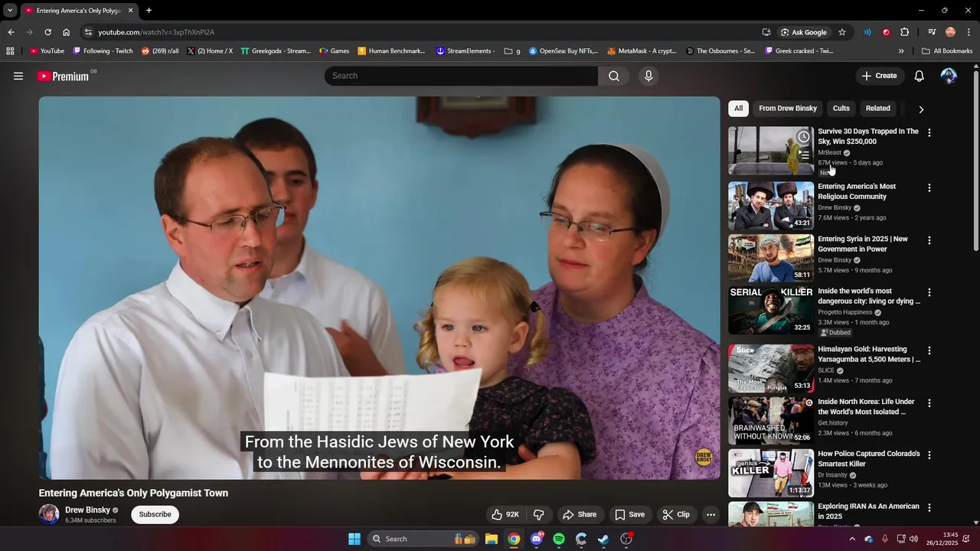The image size is (980, 551).
Task: Open YouTube notifications bell
Action: (x=920, y=76)
